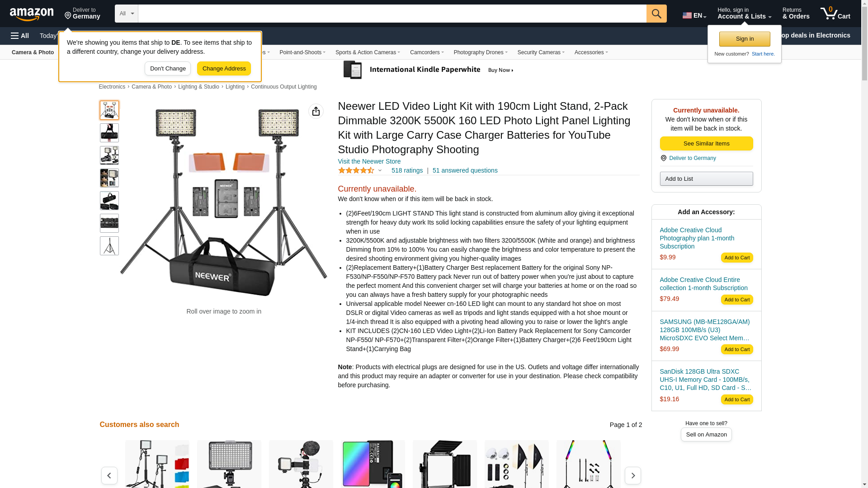Go to previous carousel page arrow
This screenshot has width=868, height=488.
[x=109, y=475]
